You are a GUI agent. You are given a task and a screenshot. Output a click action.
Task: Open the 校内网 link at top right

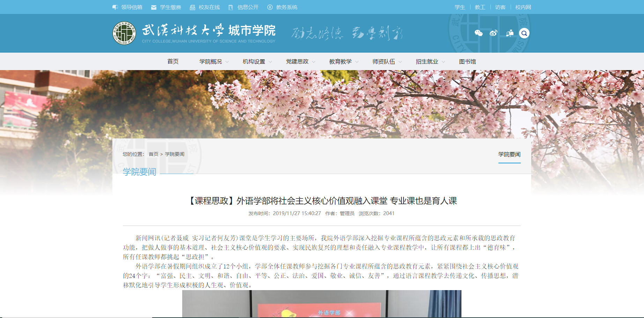click(523, 7)
